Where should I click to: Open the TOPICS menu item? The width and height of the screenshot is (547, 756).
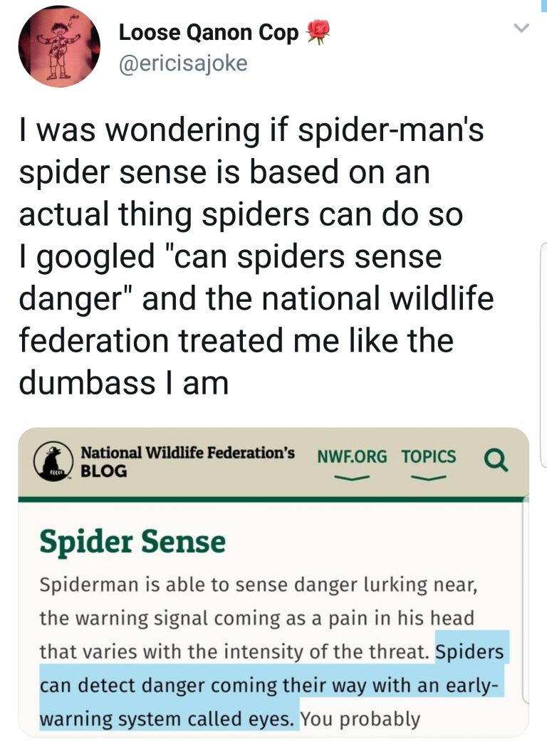(x=428, y=456)
